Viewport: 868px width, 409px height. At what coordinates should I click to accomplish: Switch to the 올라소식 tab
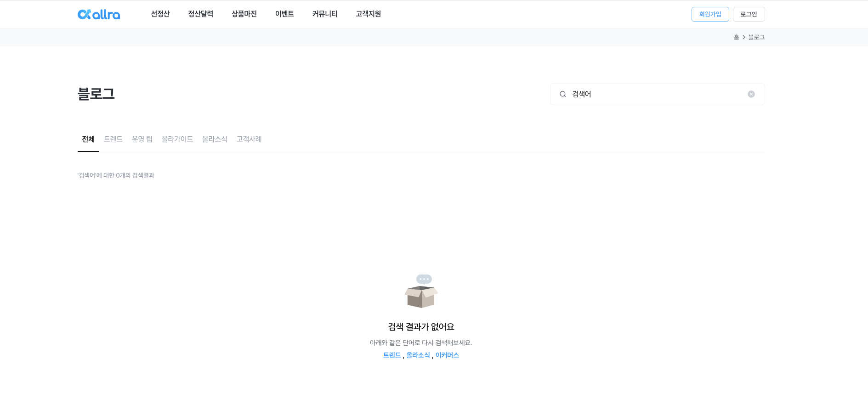coord(215,139)
